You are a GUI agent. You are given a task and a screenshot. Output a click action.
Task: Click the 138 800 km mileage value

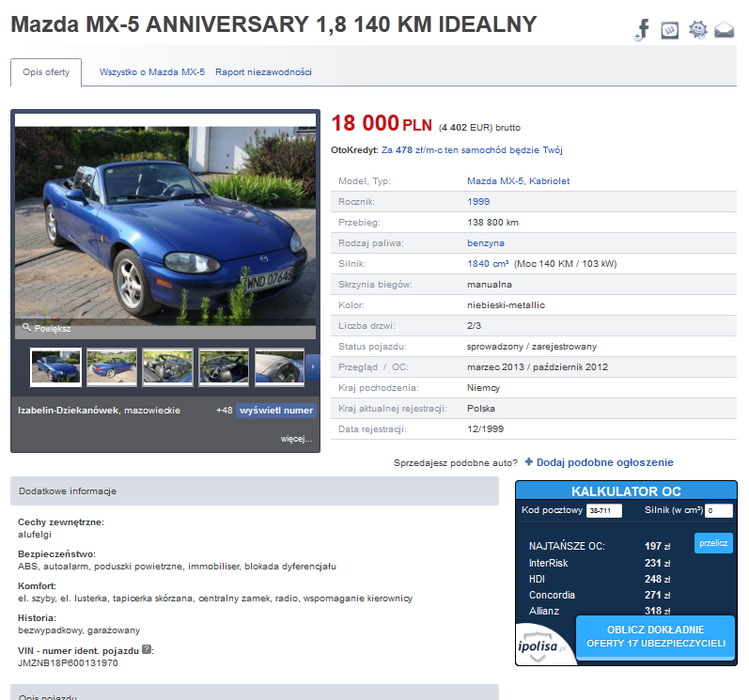pos(492,223)
